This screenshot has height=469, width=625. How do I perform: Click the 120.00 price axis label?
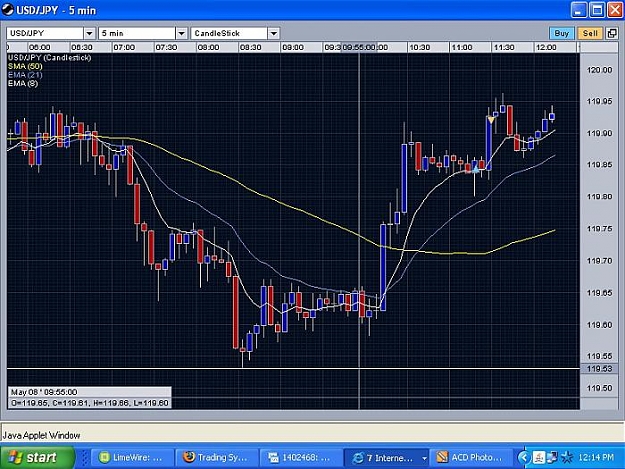[599, 70]
